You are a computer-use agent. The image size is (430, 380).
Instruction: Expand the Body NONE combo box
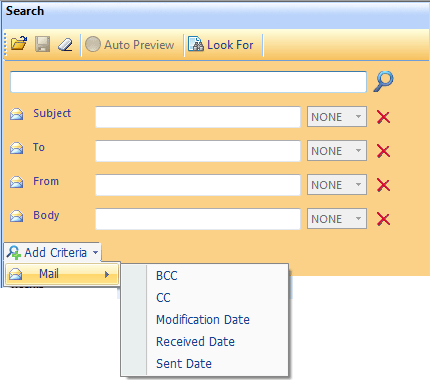(x=337, y=219)
